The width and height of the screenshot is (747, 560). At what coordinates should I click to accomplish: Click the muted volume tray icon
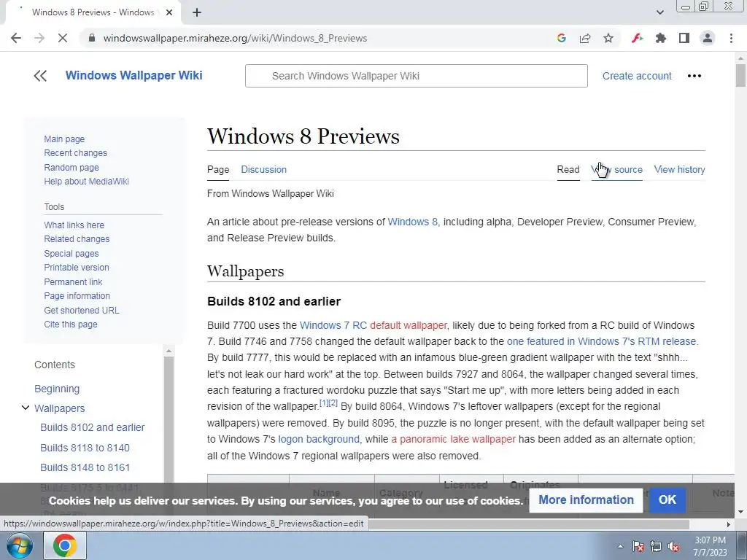673,547
